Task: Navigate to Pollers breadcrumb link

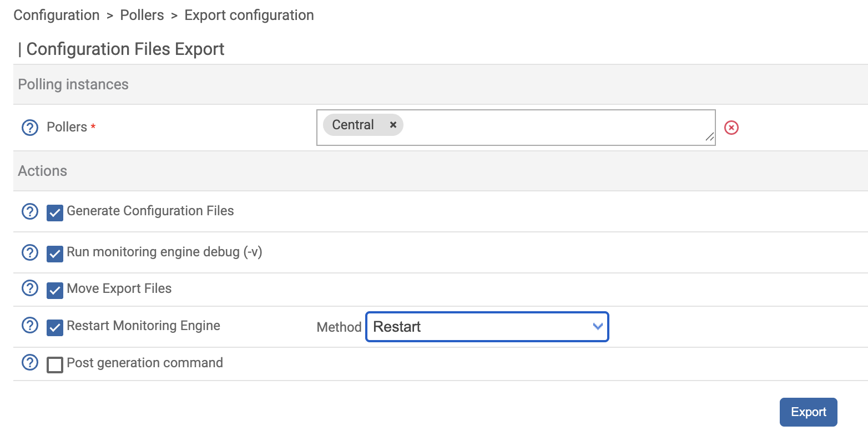Action: [142, 15]
